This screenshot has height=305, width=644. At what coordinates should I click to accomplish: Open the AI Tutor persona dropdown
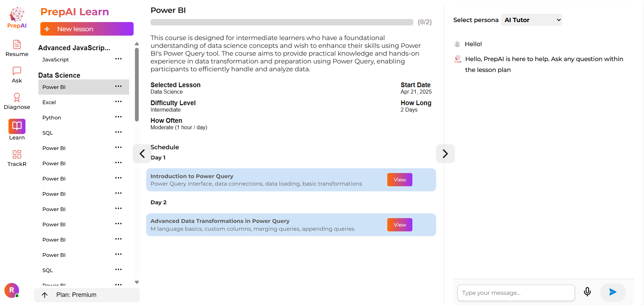pyautogui.click(x=531, y=20)
